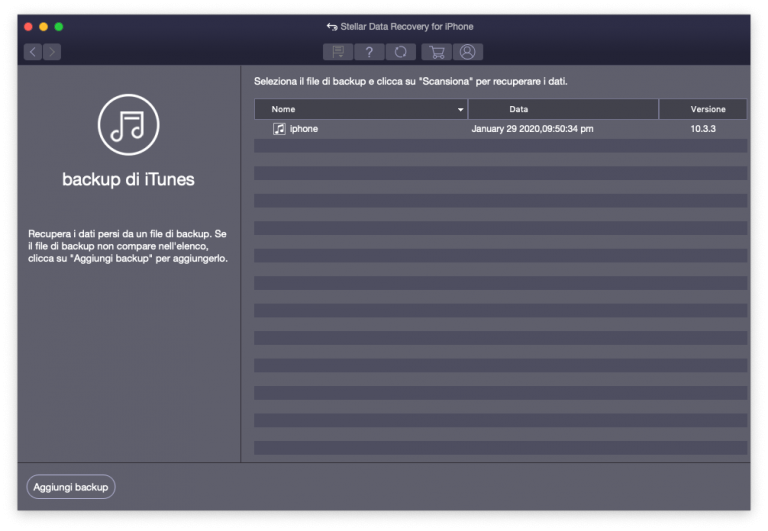Image resolution: width=768 pixels, height=531 pixels.
Task: Open the user account profile icon
Action: pyautogui.click(x=467, y=52)
